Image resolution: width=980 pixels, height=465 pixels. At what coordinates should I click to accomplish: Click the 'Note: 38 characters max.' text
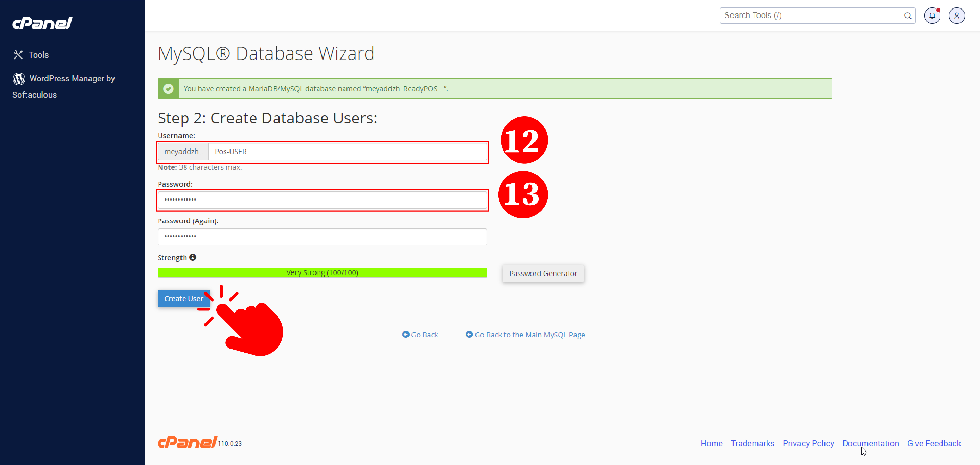(200, 167)
